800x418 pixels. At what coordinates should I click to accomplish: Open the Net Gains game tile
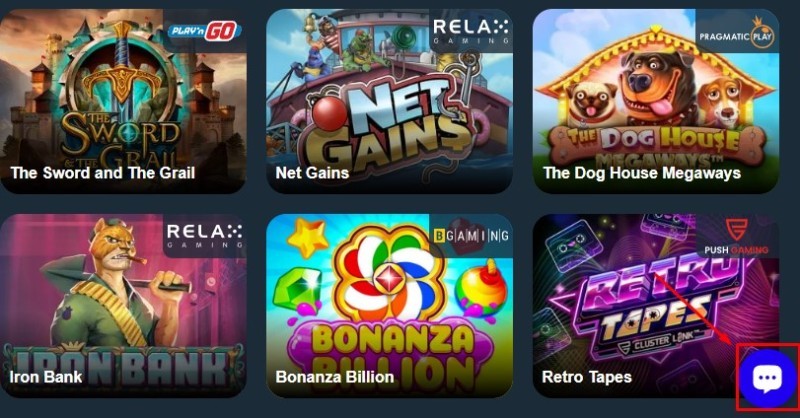pos(389,101)
